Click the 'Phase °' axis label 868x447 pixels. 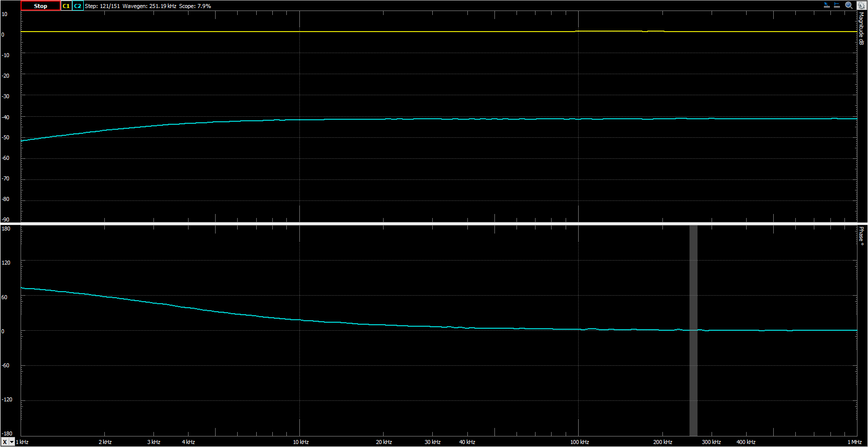click(x=861, y=236)
